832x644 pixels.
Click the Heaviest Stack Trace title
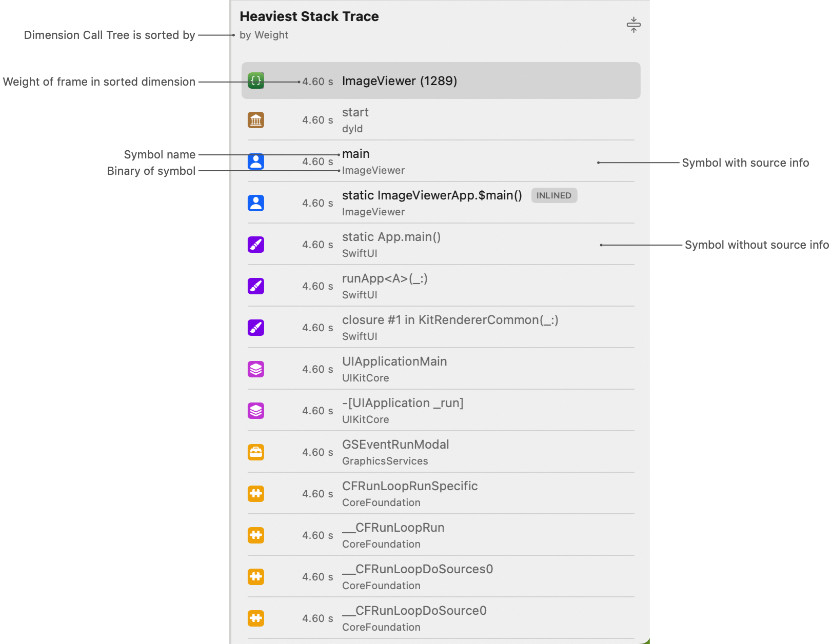click(x=309, y=16)
